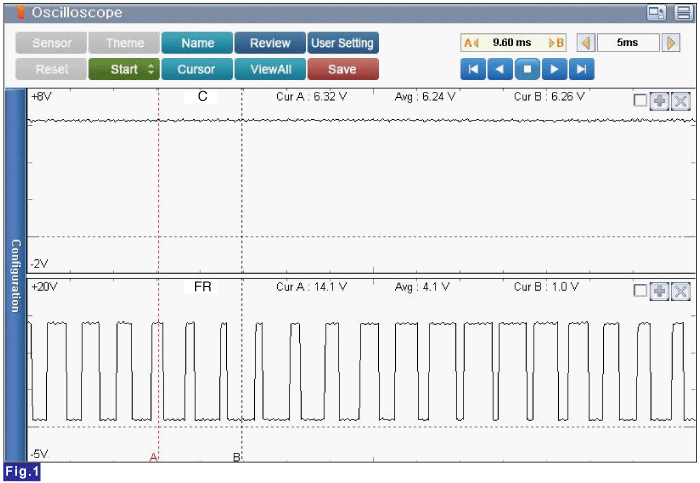Click the 9.60 ms cursor time readout
The image size is (700, 483).
[512, 43]
